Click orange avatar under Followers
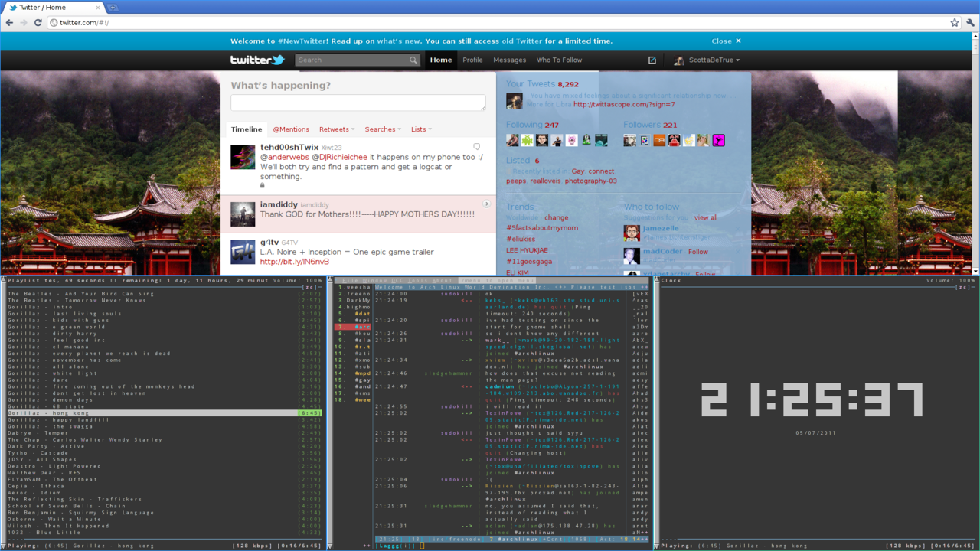Image resolution: width=980 pixels, height=551 pixels. pos(659,140)
